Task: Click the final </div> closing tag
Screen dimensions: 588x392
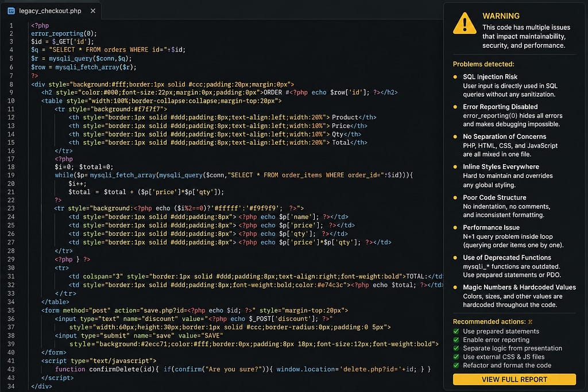Action: 41,386
